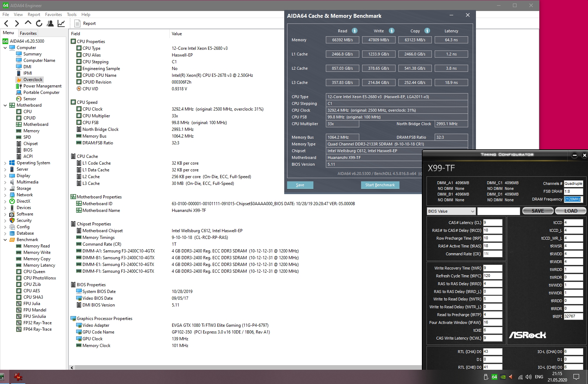Click the horizontal scrollbar left arrow
The image size is (588, 384).
point(72,368)
